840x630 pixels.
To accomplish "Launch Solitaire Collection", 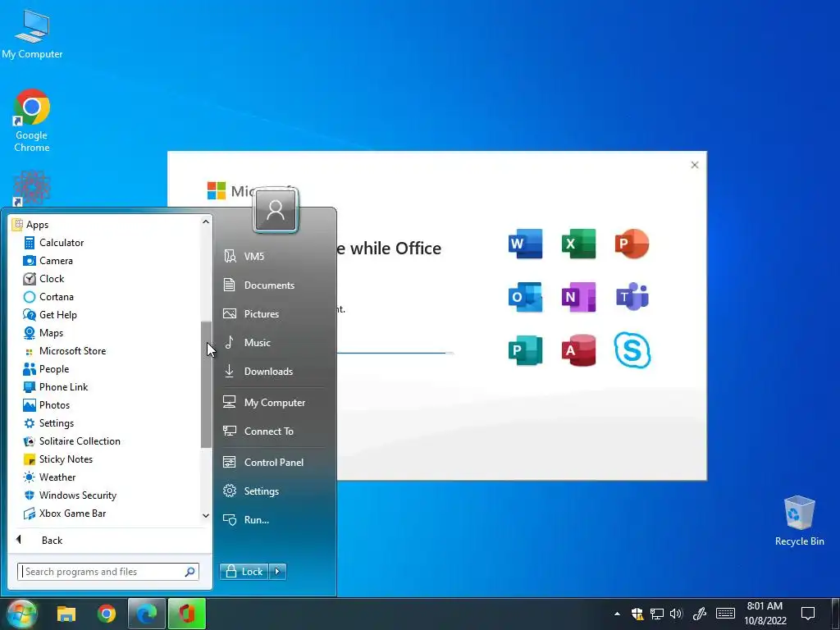I will (x=72, y=441).
